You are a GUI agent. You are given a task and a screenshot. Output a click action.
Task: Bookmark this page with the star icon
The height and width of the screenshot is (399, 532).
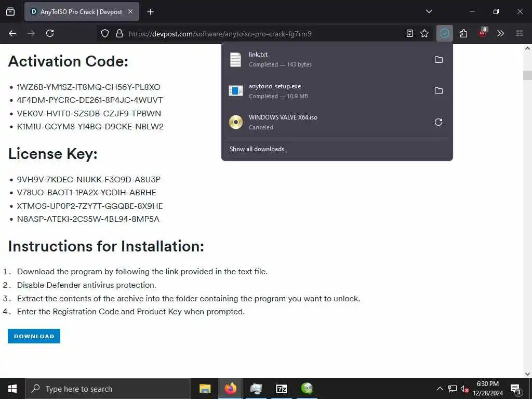pyautogui.click(x=424, y=33)
